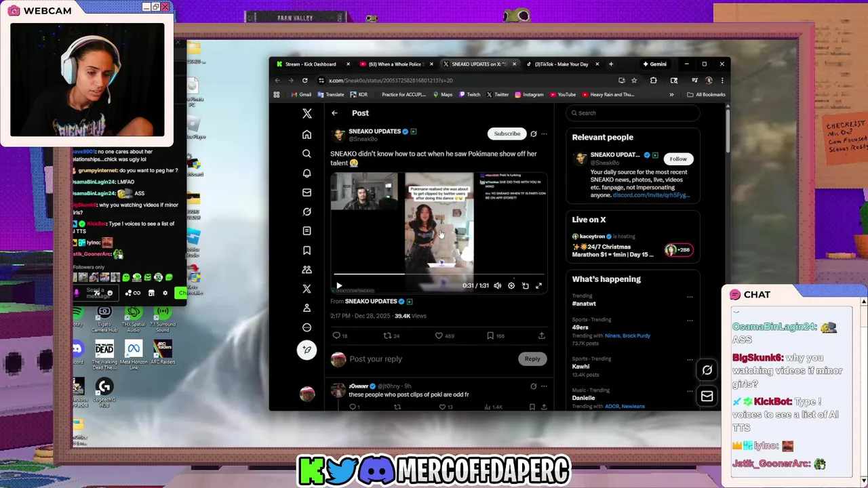Image resolution: width=868 pixels, height=488 pixels.
Task: Like jOhnny's reply showing 13
Action: pyautogui.click(x=446, y=407)
